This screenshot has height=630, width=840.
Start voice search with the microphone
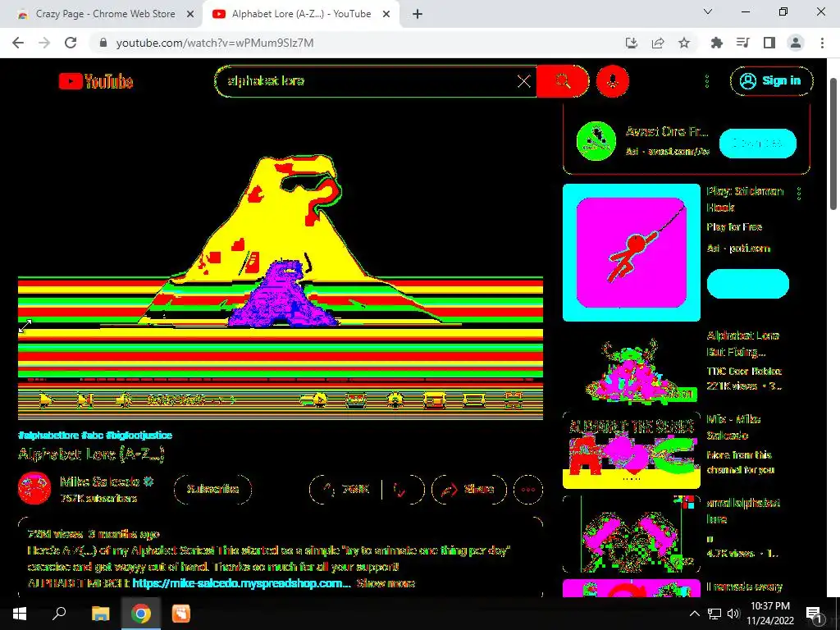click(612, 81)
